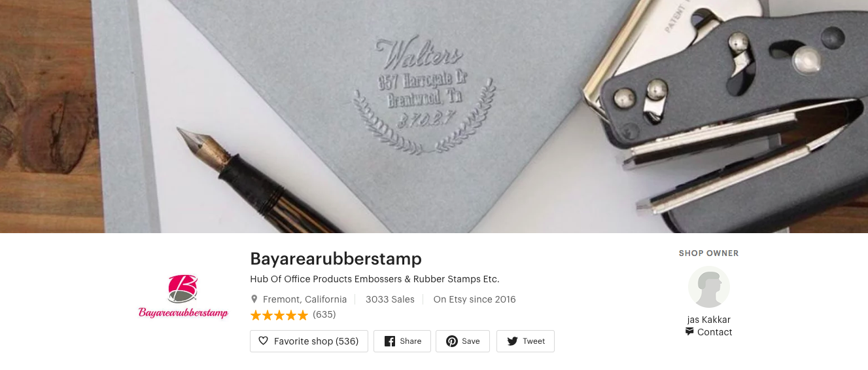Share the shop on Facebook
This screenshot has width=868, height=370.
click(x=402, y=341)
